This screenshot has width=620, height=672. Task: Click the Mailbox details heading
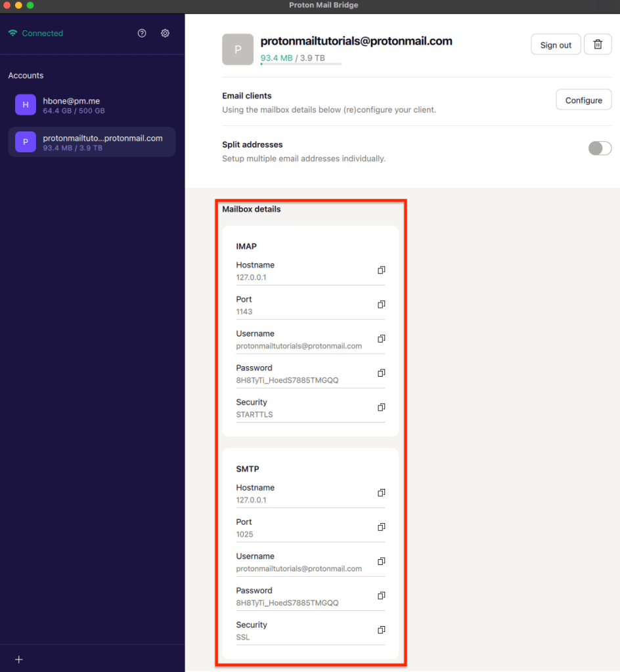point(252,209)
